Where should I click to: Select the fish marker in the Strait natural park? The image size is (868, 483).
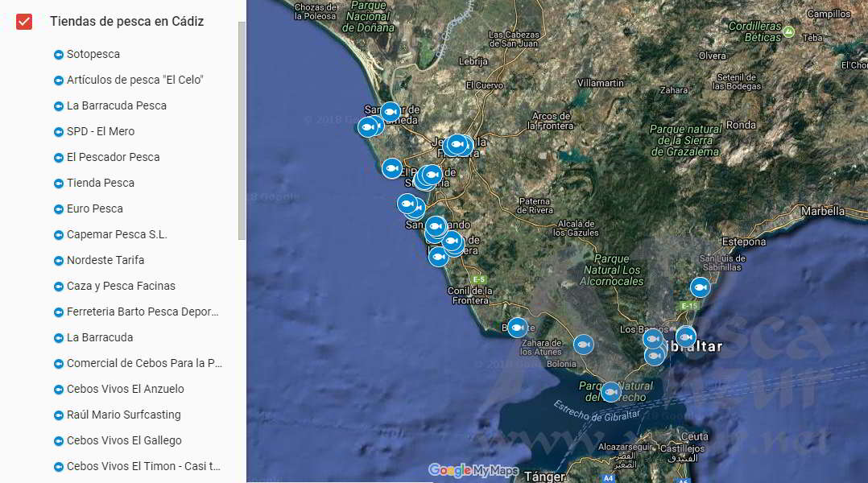611,392
